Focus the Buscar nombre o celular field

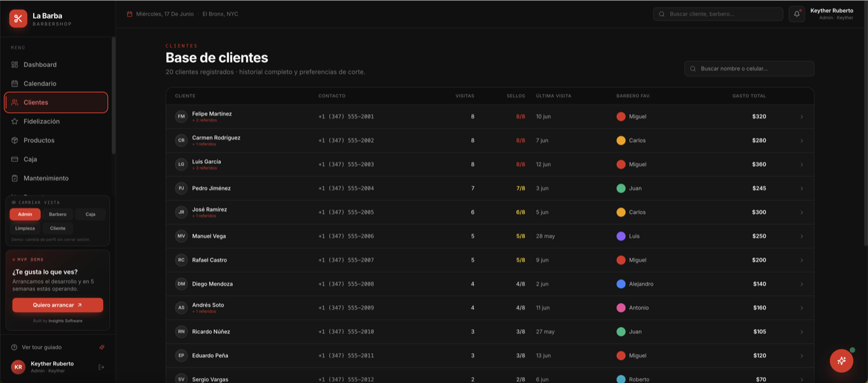coord(749,69)
